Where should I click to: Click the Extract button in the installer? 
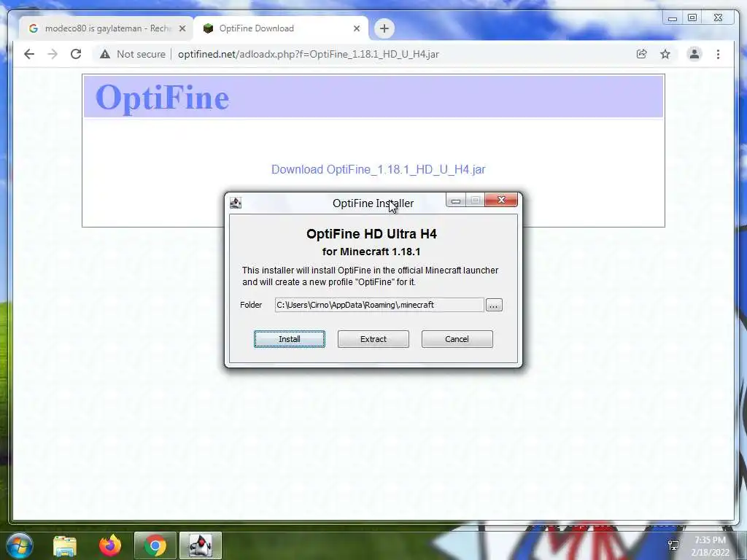coord(373,339)
